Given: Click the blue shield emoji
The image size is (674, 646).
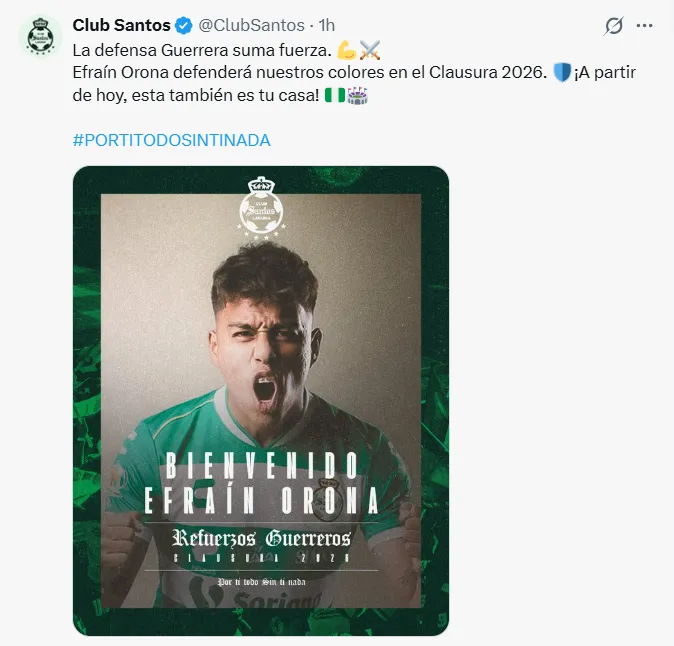Looking at the screenshot, I should click(x=561, y=72).
